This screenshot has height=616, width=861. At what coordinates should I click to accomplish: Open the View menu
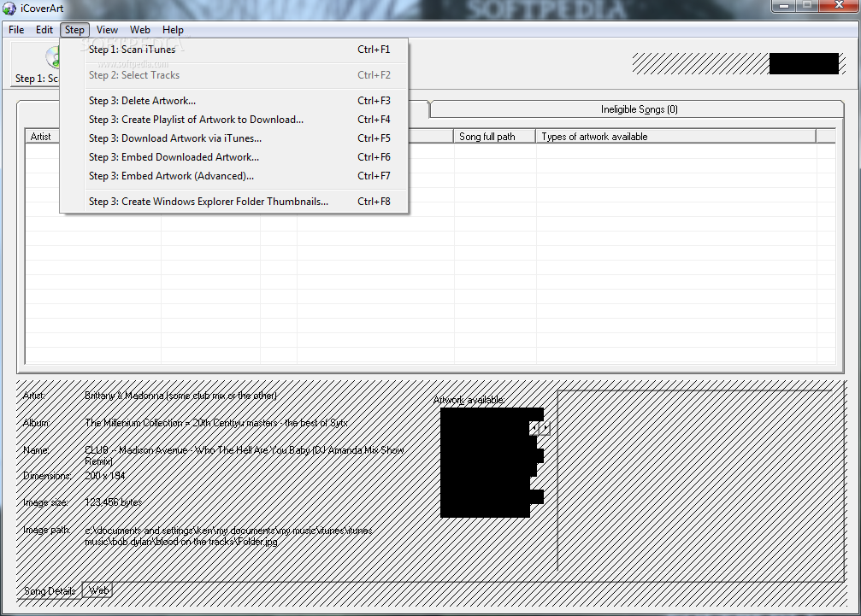click(107, 30)
